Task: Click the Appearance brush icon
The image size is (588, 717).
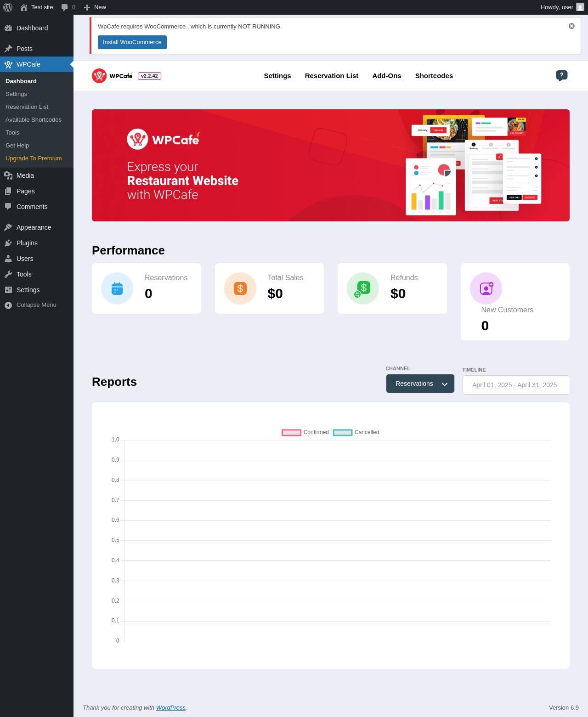Action: click(x=8, y=227)
